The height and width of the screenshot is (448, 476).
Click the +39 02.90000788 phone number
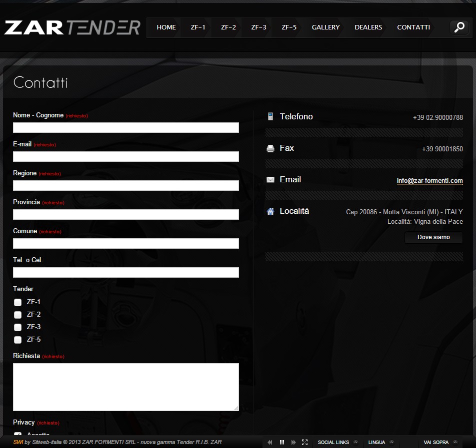(438, 118)
